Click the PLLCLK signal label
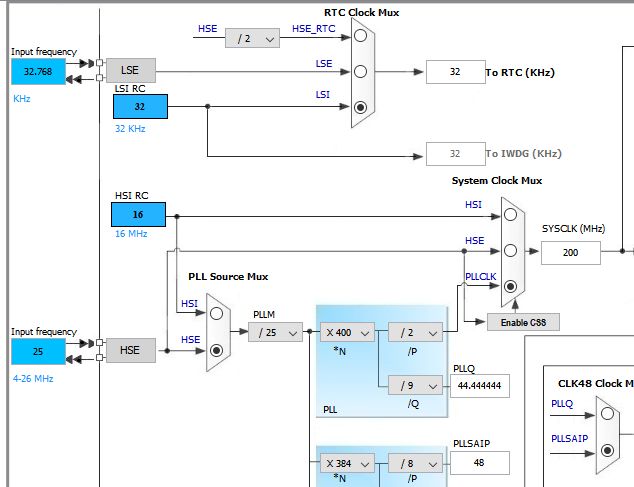This screenshot has width=634, height=487. 480,277
